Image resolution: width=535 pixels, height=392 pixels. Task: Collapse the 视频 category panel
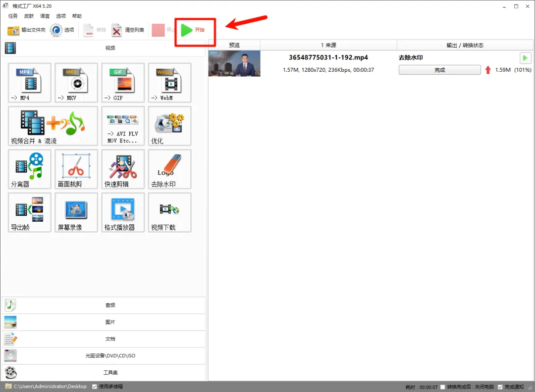coord(104,48)
